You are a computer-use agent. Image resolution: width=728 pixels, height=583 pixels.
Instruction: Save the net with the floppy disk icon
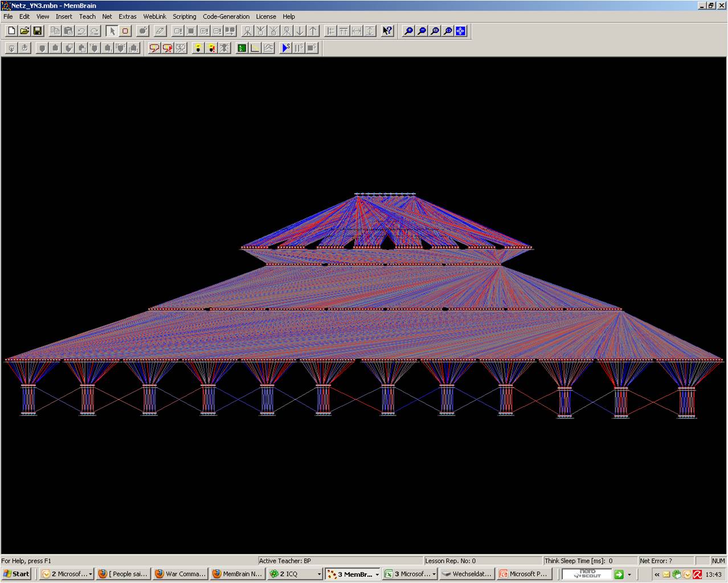38,31
